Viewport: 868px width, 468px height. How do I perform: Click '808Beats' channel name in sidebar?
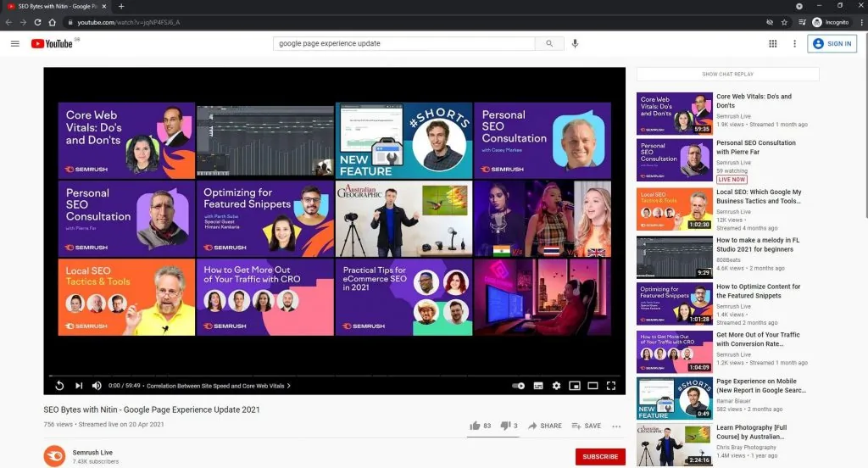[x=728, y=259]
